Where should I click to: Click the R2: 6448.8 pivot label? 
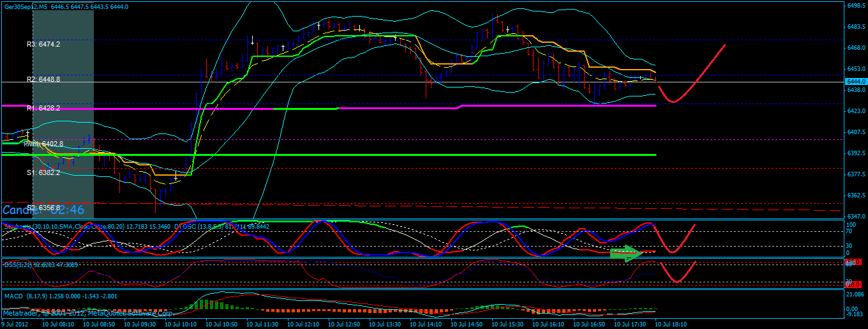tap(43, 79)
